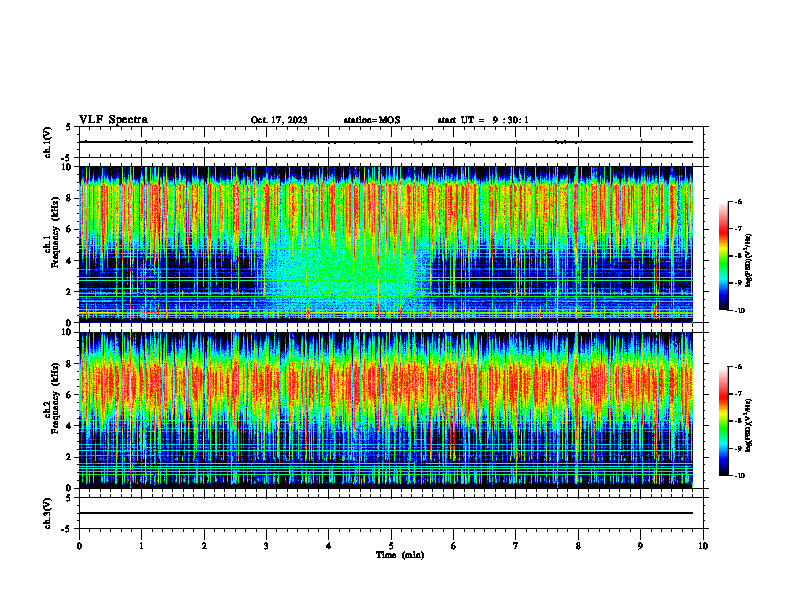Click the ch.1 colorbar "-6" tick label
The height and width of the screenshot is (612, 792).
pos(738,201)
